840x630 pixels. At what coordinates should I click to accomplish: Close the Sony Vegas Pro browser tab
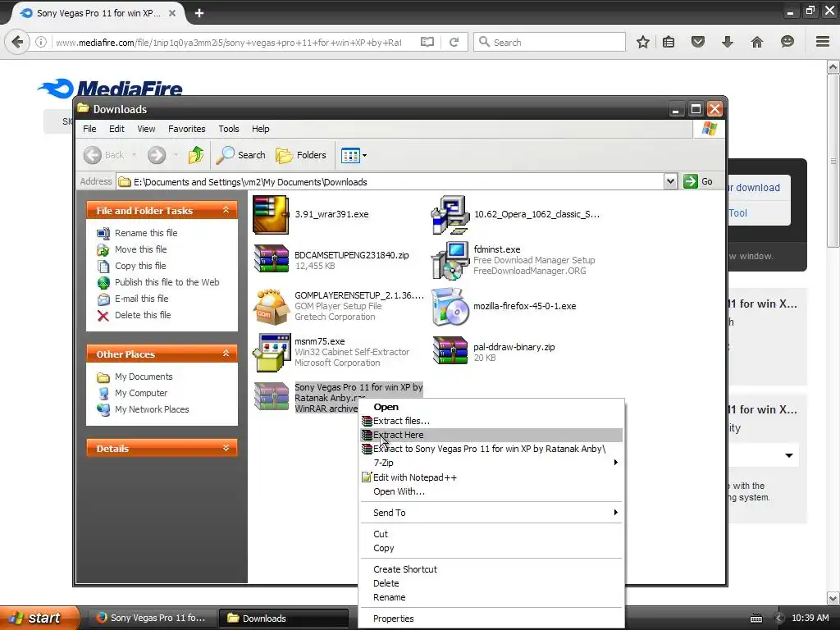[172, 13]
